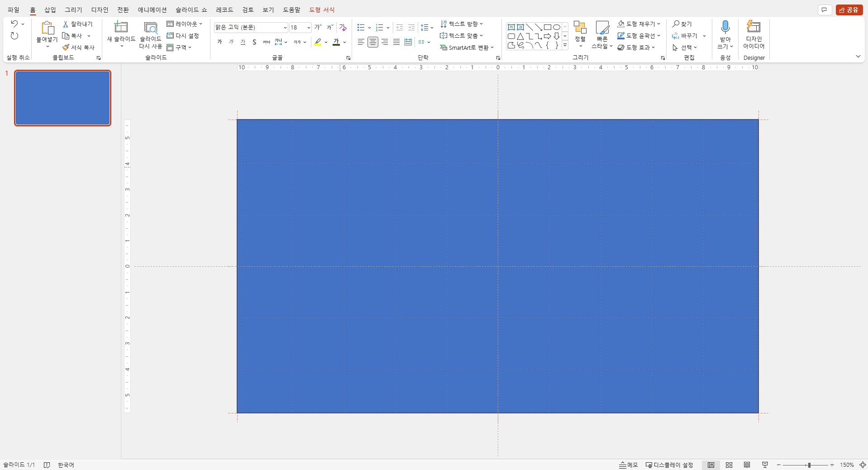Open the font size 18 dropdown
Image resolution: width=868 pixels, height=470 pixels.
click(x=309, y=28)
